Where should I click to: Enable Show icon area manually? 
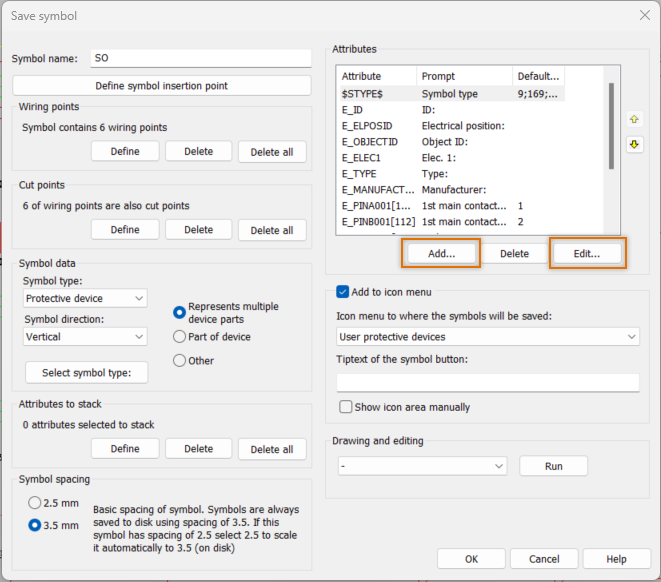click(x=346, y=407)
